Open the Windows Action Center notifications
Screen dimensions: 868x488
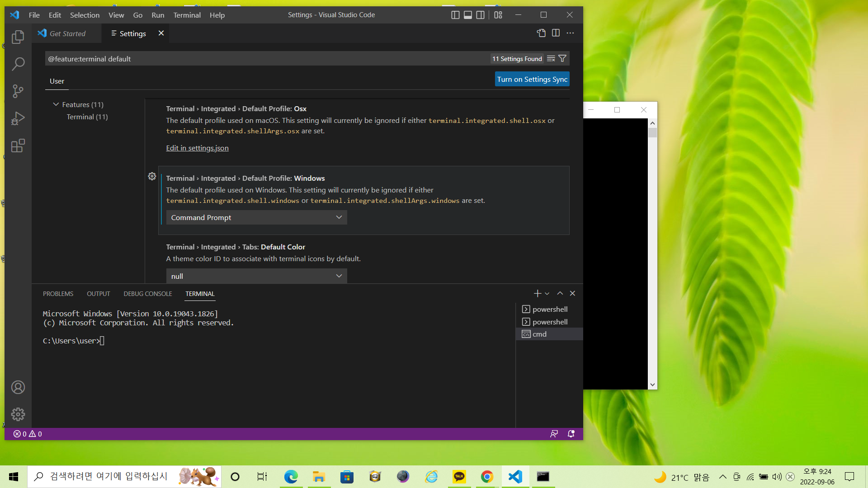click(849, 477)
